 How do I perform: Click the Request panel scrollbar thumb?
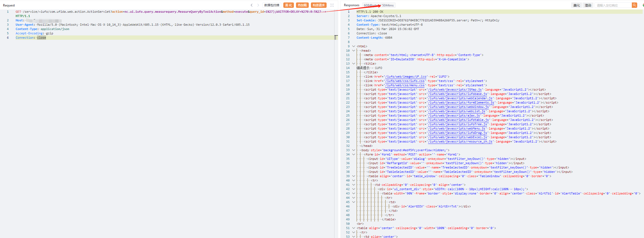[336, 37]
